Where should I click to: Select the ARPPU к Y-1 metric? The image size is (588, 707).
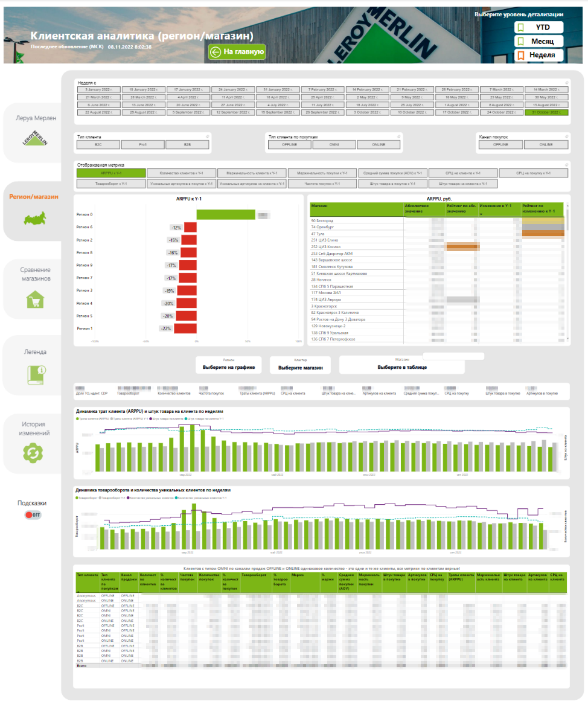coord(111,173)
